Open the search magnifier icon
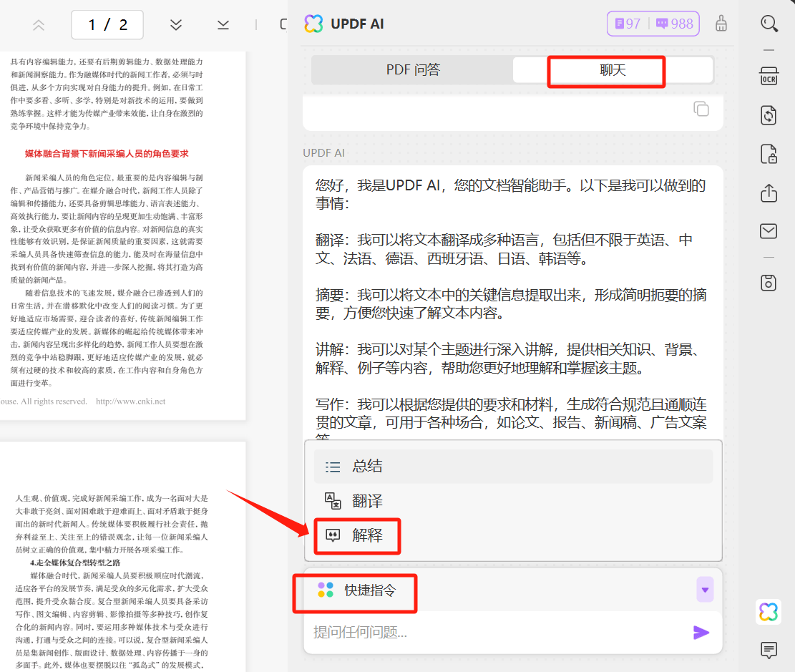This screenshot has height=672, width=795. pyautogui.click(x=769, y=24)
